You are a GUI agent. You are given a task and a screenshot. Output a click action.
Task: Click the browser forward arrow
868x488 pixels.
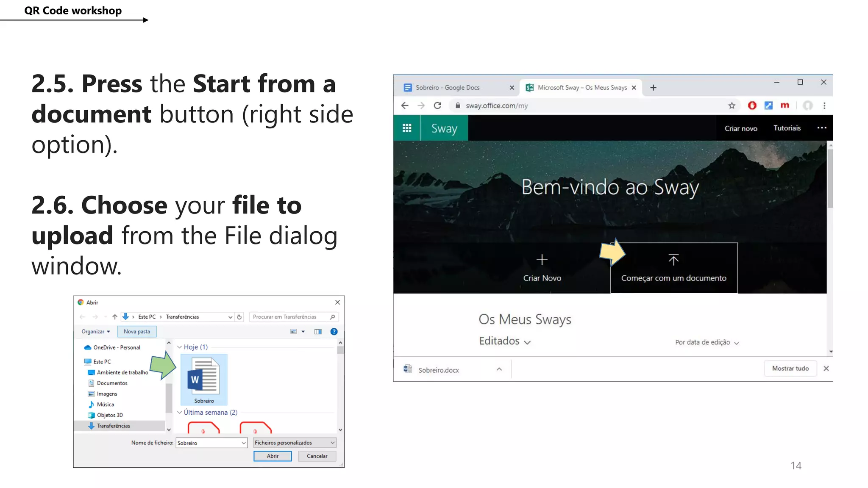[x=421, y=105]
